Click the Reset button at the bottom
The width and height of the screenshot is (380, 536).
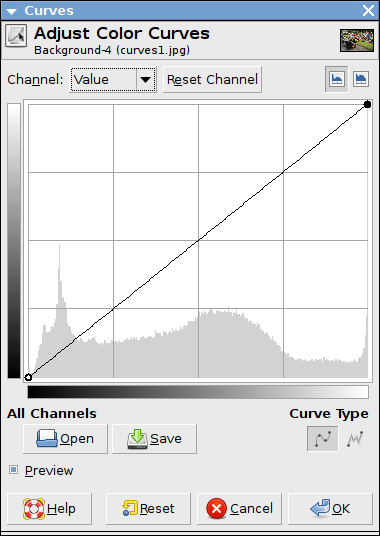[148, 509]
